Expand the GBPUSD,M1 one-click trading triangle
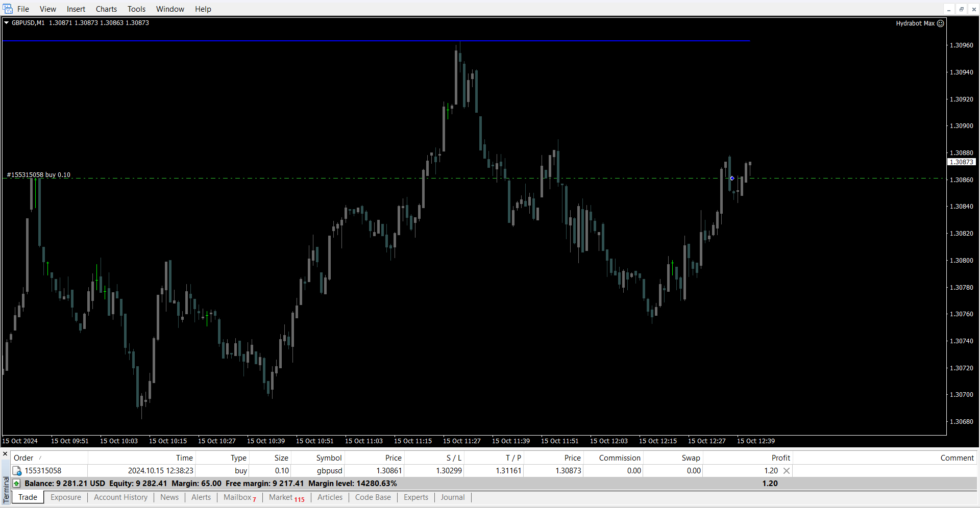Image resolution: width=980 pixels, height=508 pixels. (7, 23)
